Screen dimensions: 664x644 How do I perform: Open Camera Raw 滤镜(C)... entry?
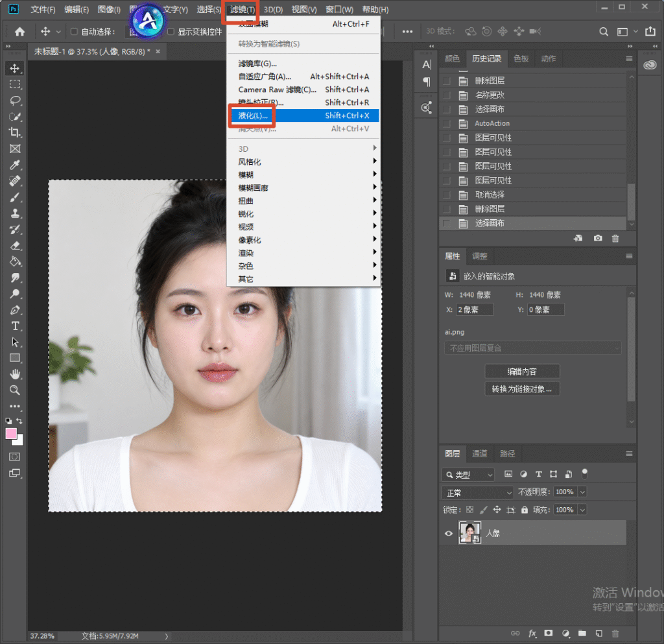click(303, 89)
